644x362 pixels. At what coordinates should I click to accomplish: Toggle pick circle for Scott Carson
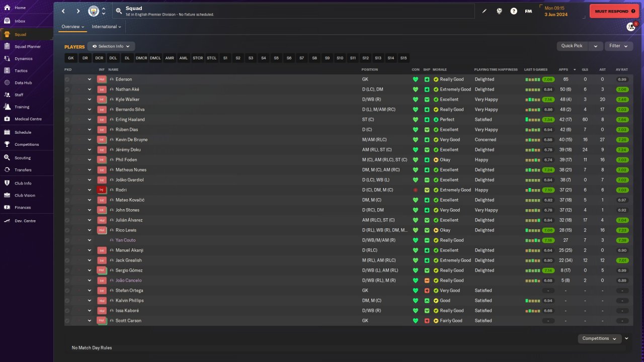pos(67,321)
